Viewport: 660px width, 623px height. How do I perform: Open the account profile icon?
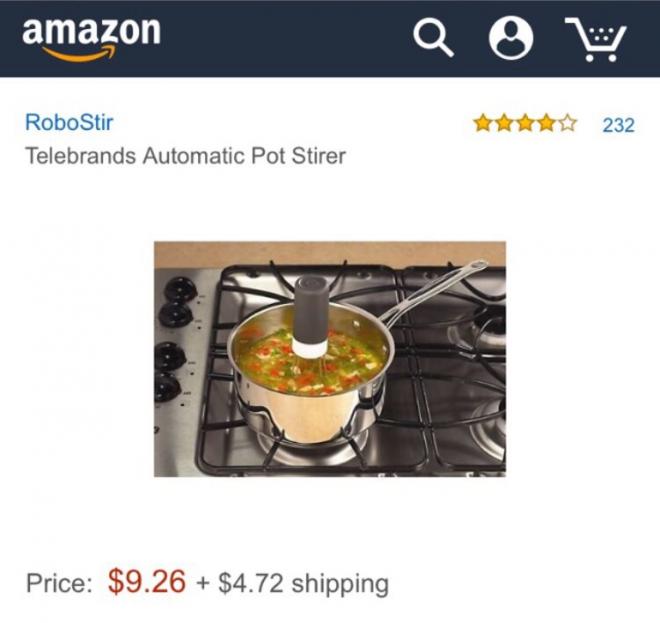pyautogui.click(x=511, y=38)
